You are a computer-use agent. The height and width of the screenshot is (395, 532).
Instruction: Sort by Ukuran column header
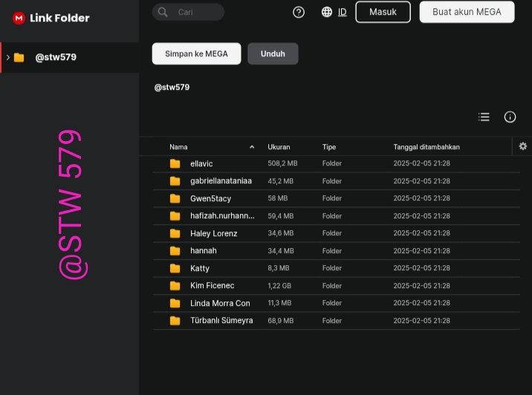279,147
